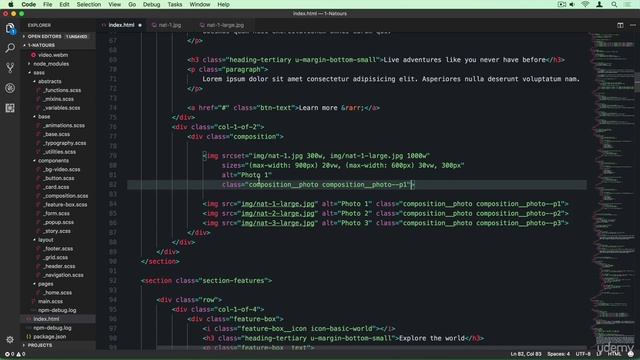640x360 pixels.
Task: Open _mixins.scss file
Action: point(58,99)
